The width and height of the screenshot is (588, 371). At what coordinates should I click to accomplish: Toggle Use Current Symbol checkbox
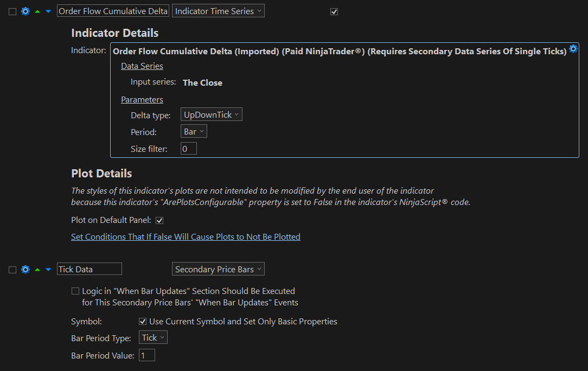click(x=143, y=322)
